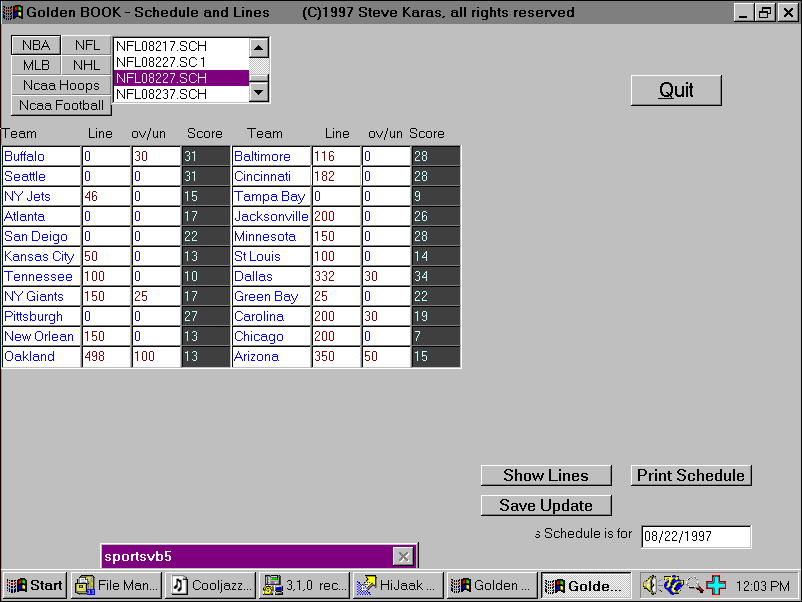Click the Dallas team cell
802x602 pixels.
click(272, 276)
